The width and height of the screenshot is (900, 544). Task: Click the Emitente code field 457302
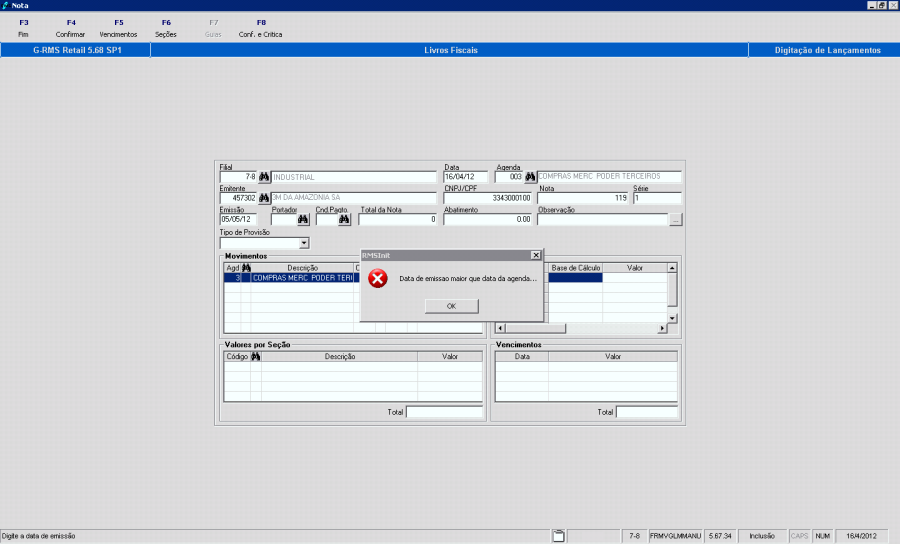238,198
